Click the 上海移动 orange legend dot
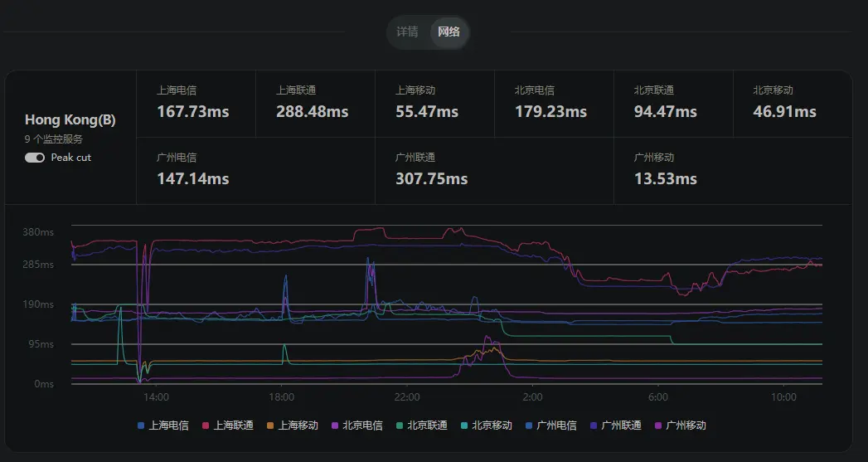The width and height of the screenshot is (868, 462). click(270, 426)
